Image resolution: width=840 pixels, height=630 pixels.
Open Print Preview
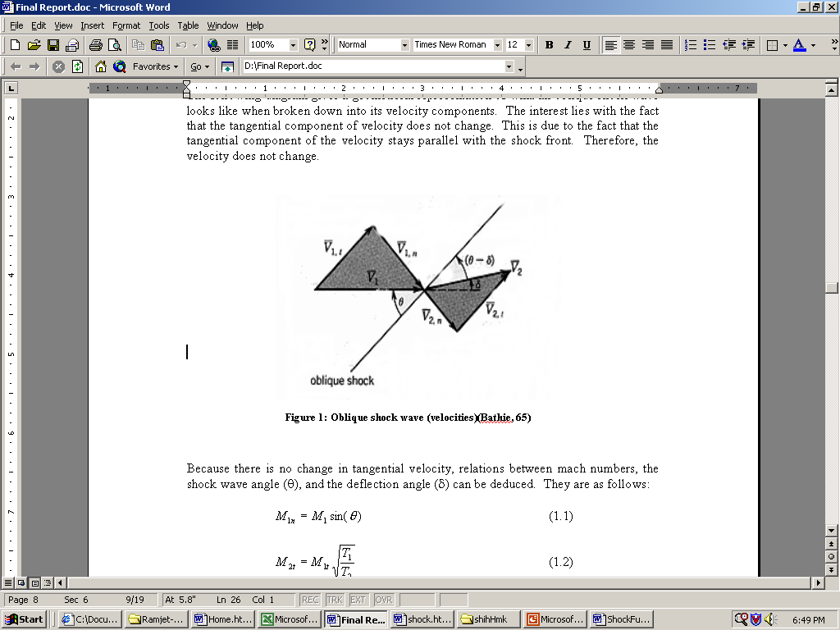[115, 45]
